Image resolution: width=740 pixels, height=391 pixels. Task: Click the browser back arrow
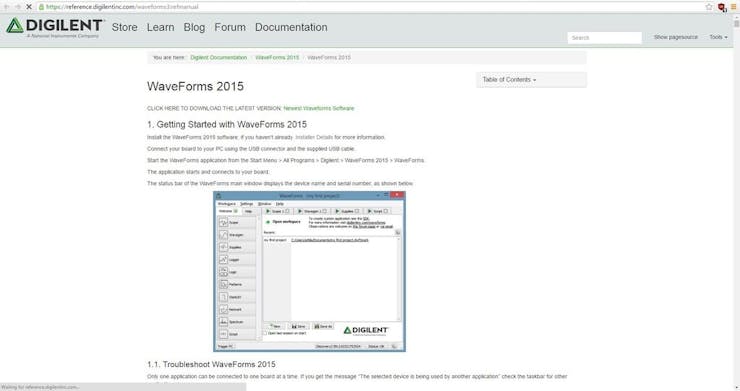(6, 7)
